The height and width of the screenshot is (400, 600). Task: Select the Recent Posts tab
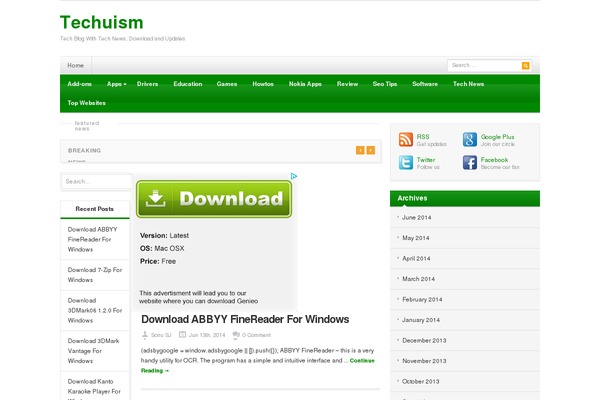pos(95,209)
